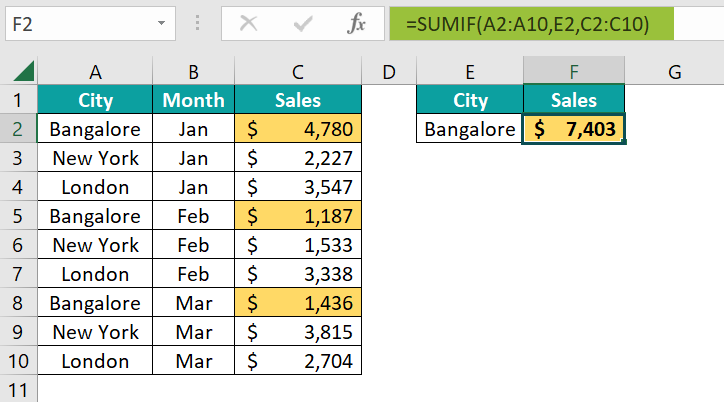Select the Mar cell in row 10
Screen dimensions: 724x402
[193, 360]
